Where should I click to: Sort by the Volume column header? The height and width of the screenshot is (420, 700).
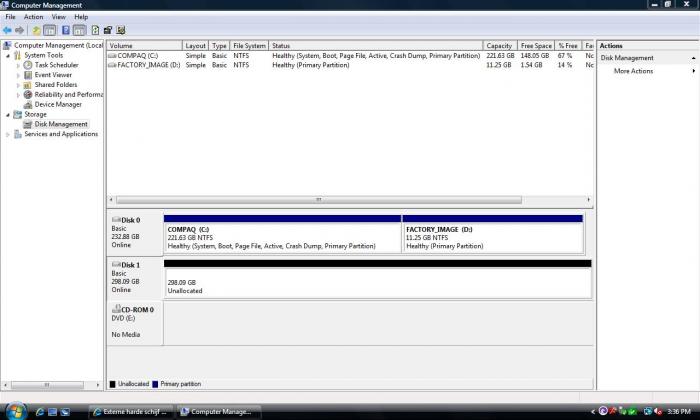click(145, 46)
